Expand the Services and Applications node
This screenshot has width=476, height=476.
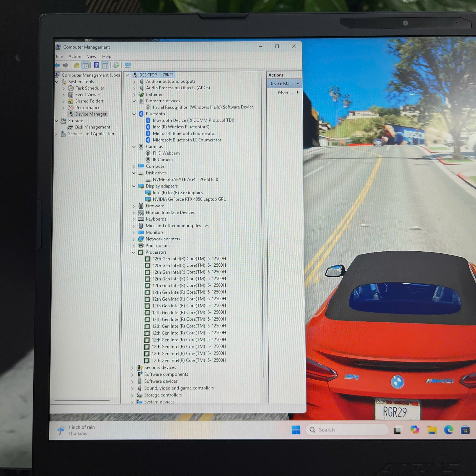pyautogui.click(x=56, y=134)
